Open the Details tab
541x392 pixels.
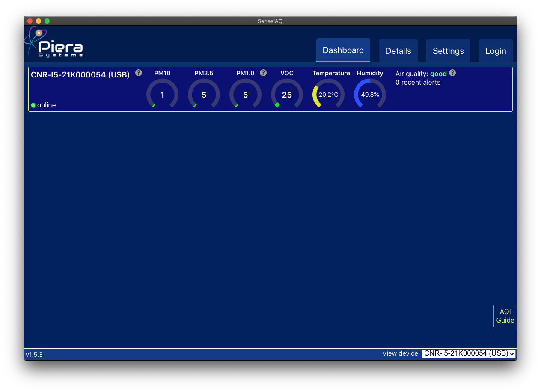(x=398, y=51)
